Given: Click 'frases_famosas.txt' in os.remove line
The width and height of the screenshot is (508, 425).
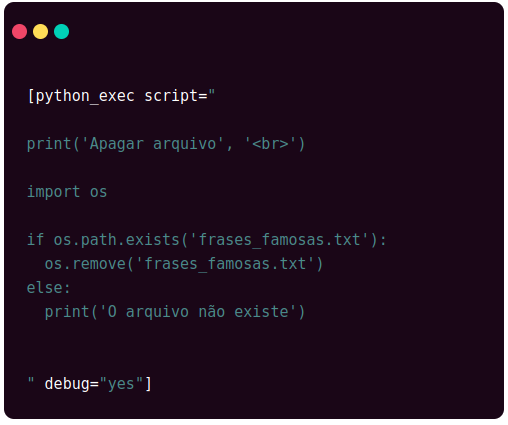Looking at the screenshot, I should tap(225, 264).
